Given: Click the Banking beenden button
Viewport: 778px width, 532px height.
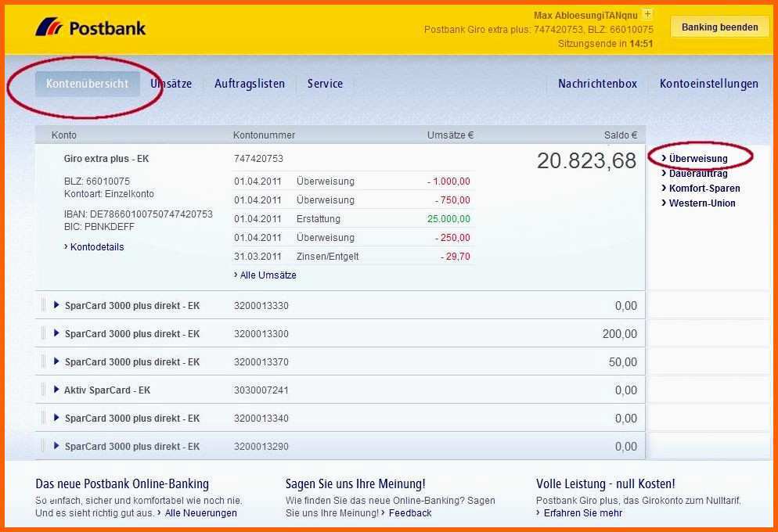Looking at the screenshot, I should [720, 27].
